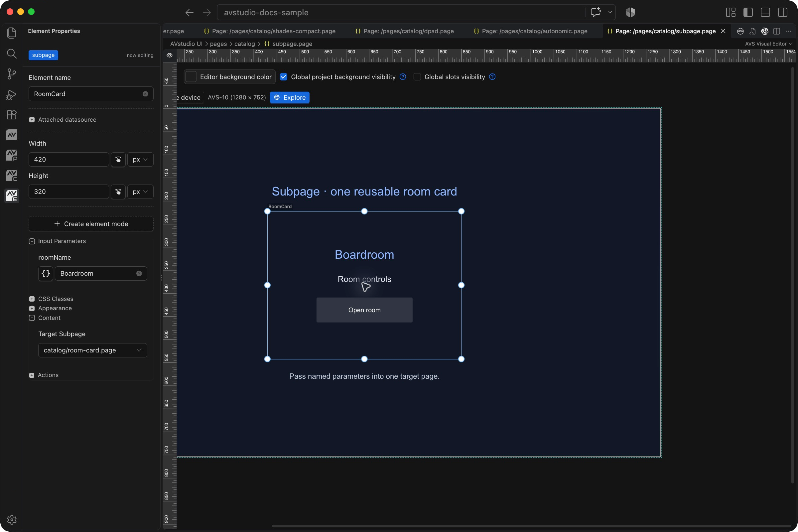This screenshot has width=798, height=532.
Task: Expand the CSS Classes section
Action: click(32, 299)
